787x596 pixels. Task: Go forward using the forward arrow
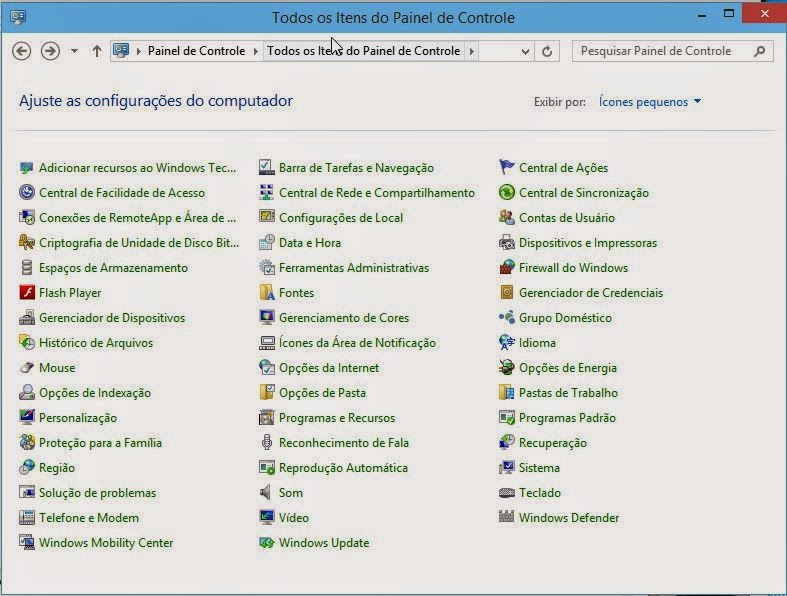coord(50,51)
